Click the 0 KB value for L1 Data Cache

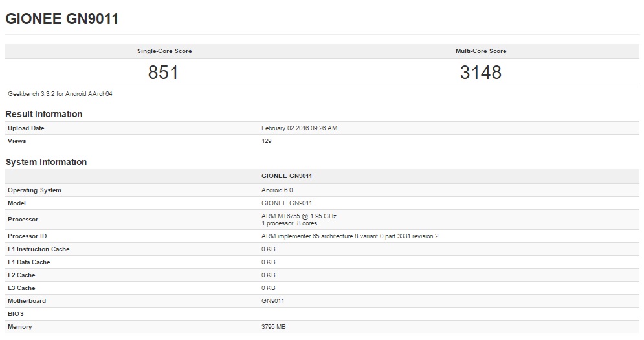tap(268, 262)
